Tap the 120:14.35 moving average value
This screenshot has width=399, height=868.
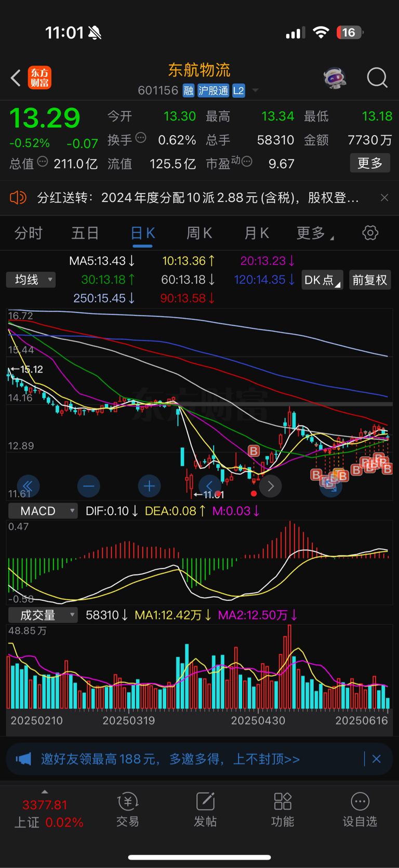point(264,280)
